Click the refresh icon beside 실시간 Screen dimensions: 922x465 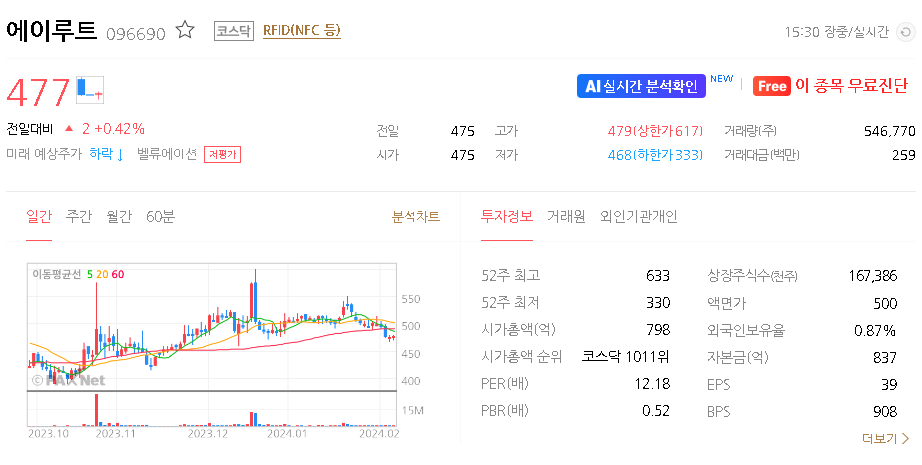point(904,32)
